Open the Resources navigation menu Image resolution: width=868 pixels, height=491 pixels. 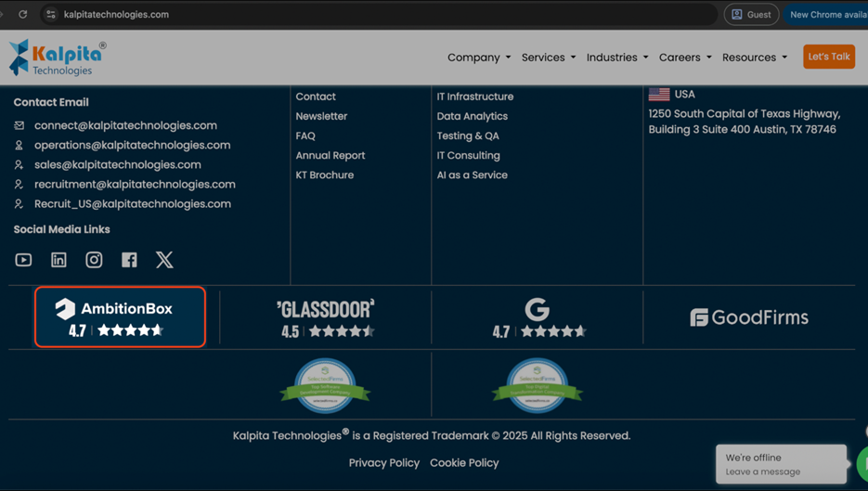754,58
